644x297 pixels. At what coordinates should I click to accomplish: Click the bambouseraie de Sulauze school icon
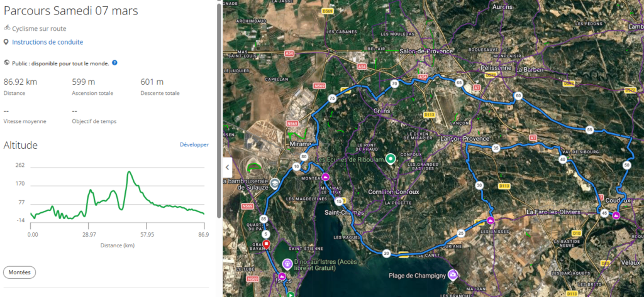275,182
